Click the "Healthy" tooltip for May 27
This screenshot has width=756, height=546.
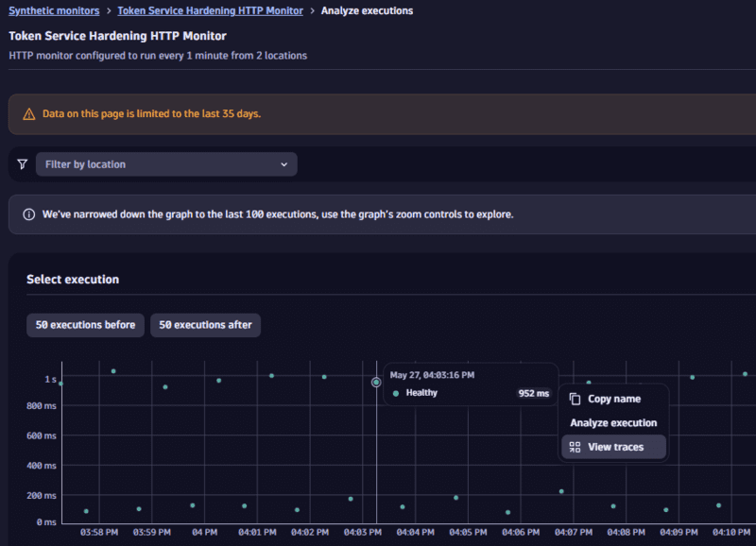421,392
